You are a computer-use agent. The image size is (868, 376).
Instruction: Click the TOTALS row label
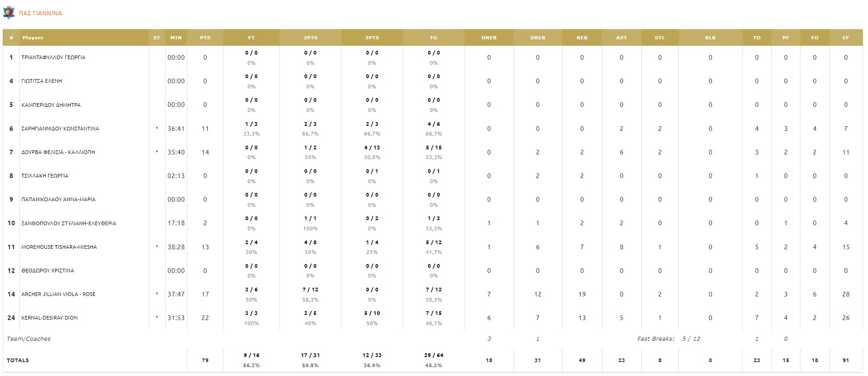pos(18,360)
